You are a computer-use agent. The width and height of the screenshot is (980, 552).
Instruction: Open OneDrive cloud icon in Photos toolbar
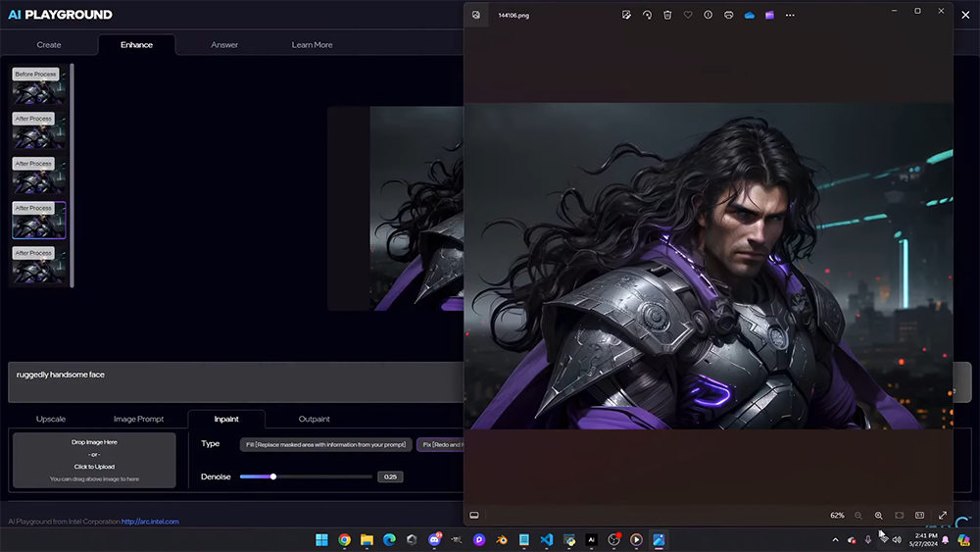coord(750,15)
